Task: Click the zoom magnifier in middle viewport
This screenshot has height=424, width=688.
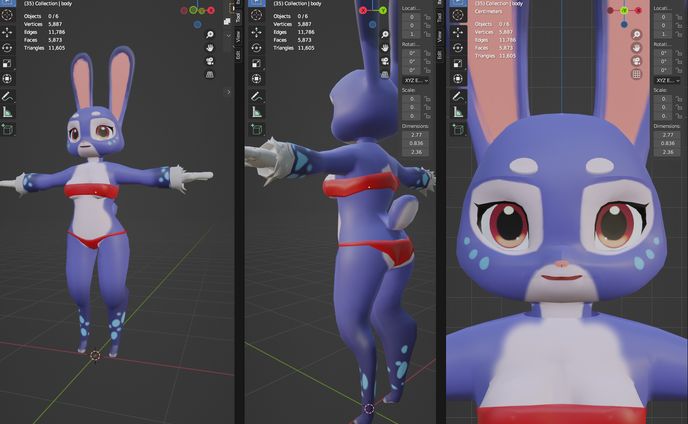Action: [385, 34]
